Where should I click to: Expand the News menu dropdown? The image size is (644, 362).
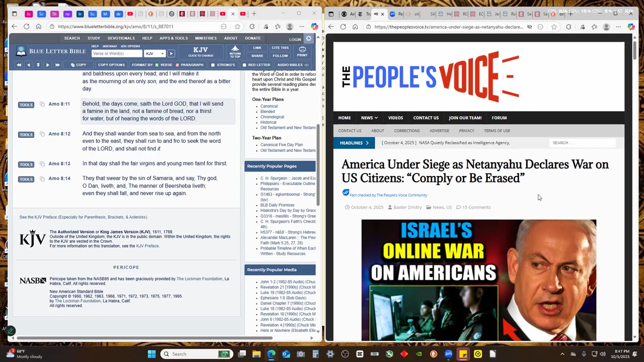point(369,118)
